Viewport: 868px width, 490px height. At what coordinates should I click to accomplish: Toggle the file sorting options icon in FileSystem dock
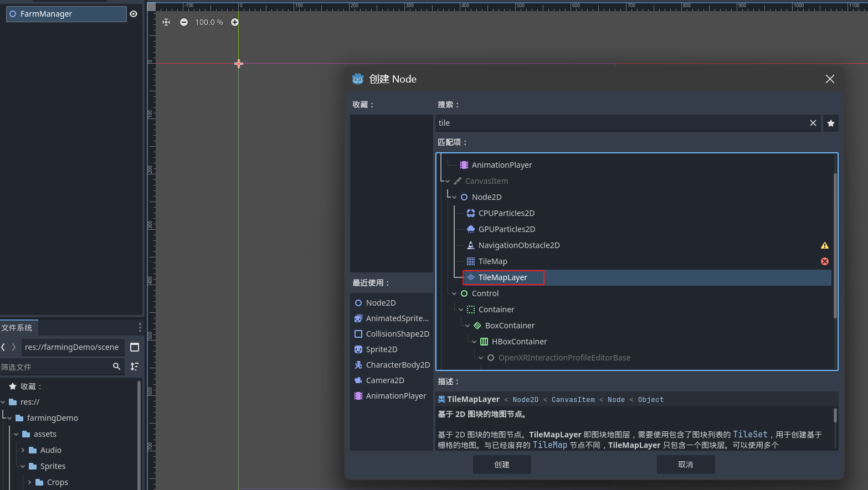click(x=133, y=366)
